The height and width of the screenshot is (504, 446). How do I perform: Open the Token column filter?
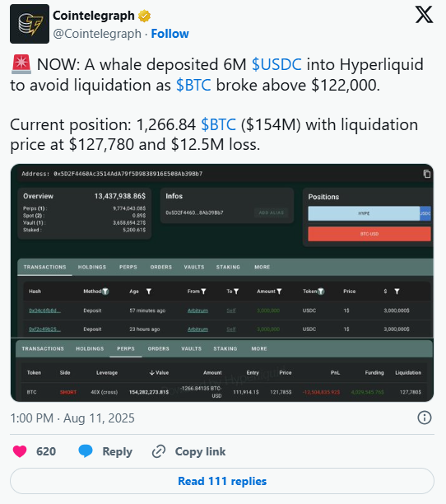[321, 292]
